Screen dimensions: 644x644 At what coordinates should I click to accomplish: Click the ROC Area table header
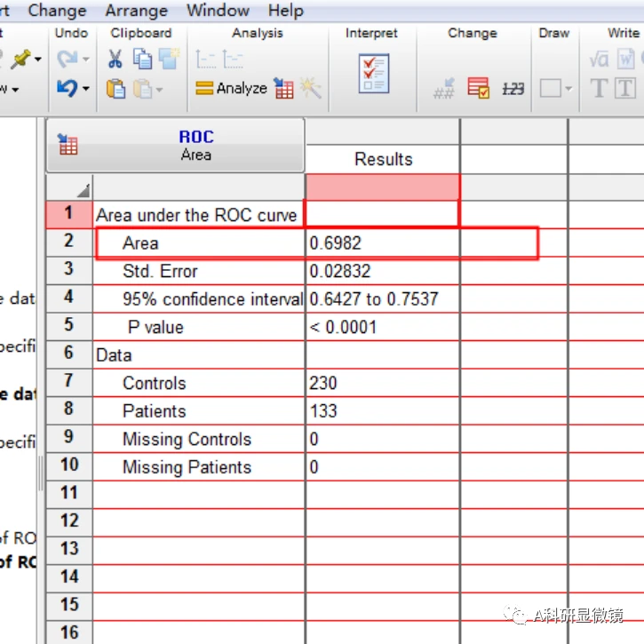(175, 145)
